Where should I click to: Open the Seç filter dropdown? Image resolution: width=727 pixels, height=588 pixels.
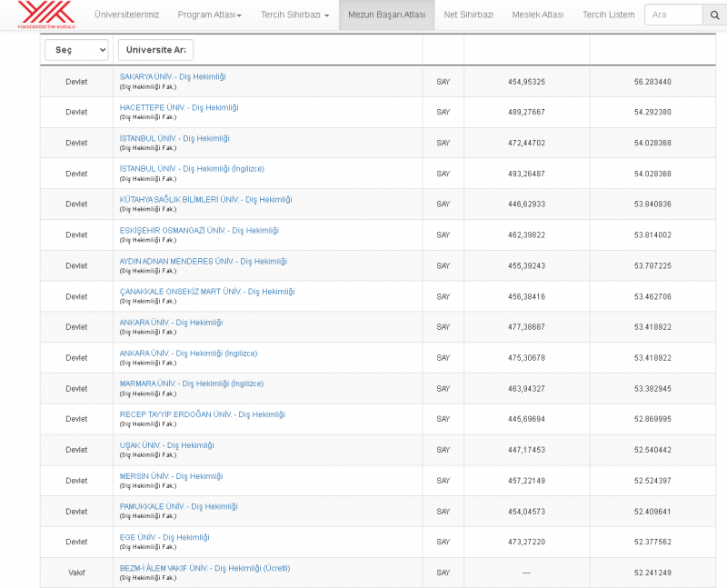coord(75,50)
